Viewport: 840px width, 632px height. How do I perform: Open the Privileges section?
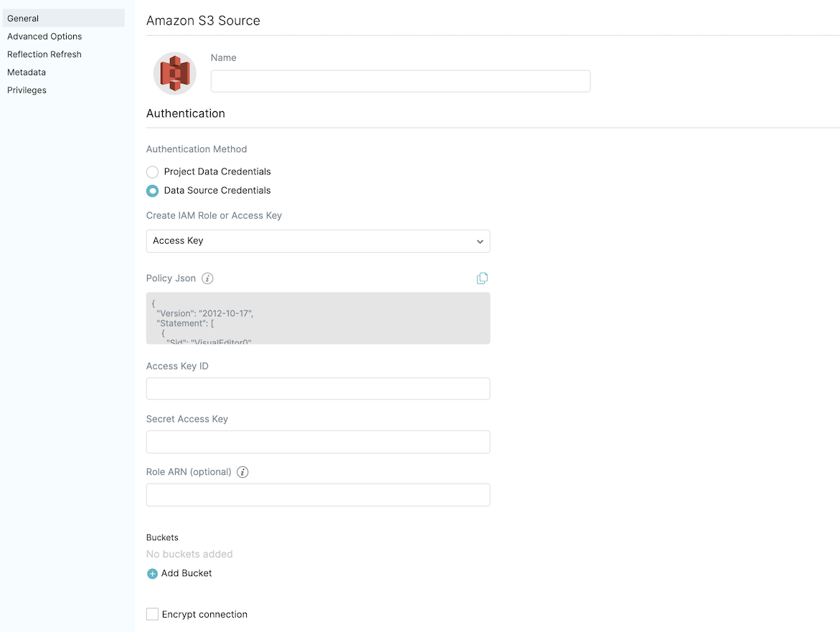coord(27,90)
